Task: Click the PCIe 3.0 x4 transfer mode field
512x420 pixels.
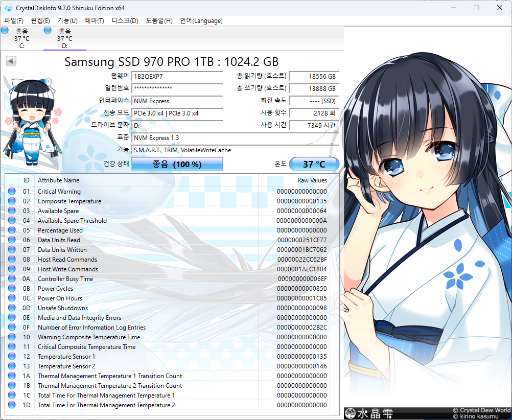Action: coord(177,113)
